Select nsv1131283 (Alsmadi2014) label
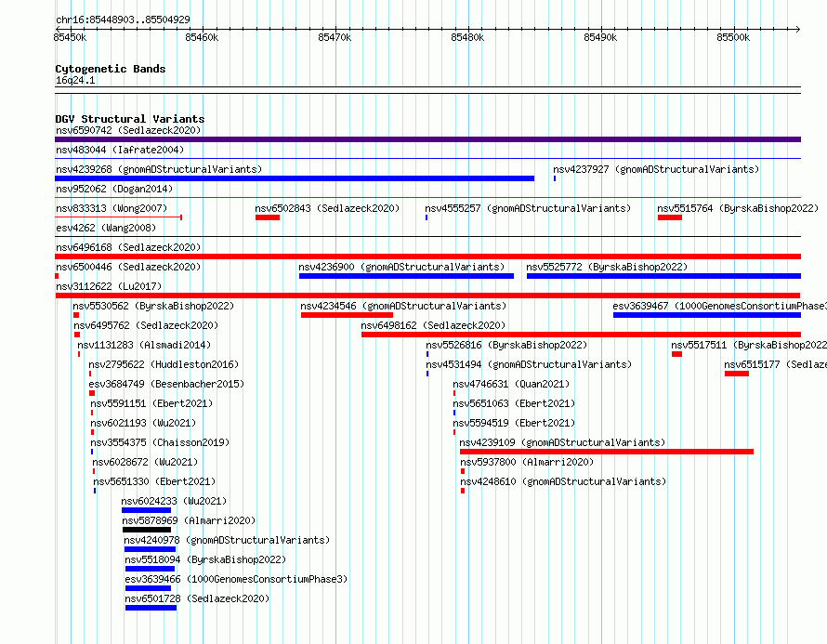The width and height of the screenshot is (827, 644). 144,345
